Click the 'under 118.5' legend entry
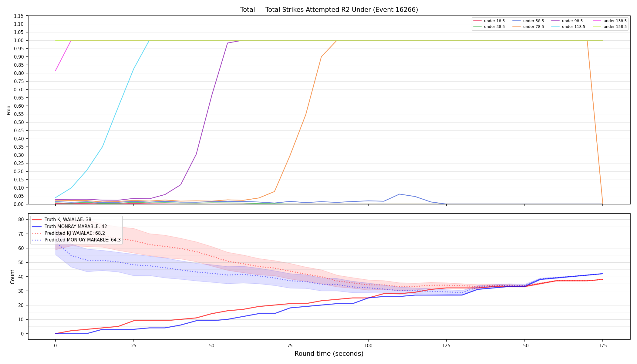637x364 pixels. coord(568,27)
